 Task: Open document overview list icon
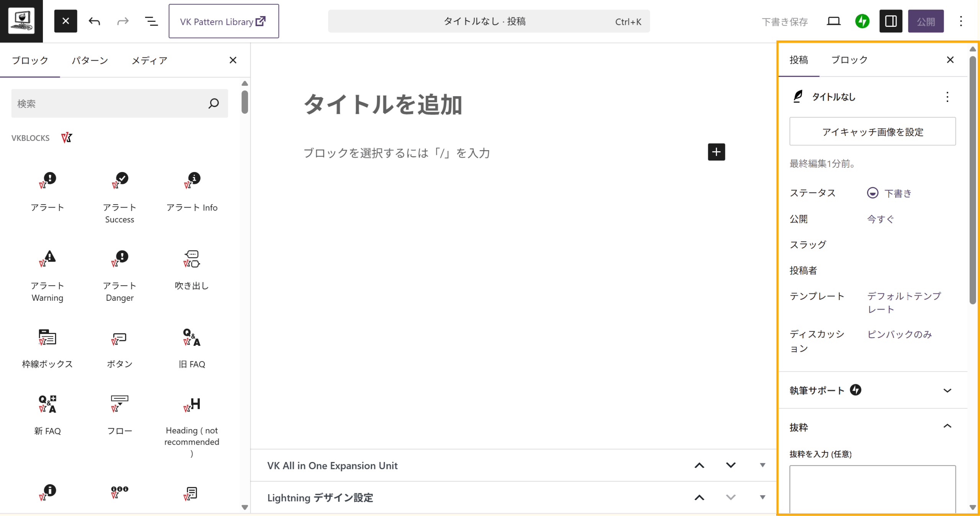151,21
